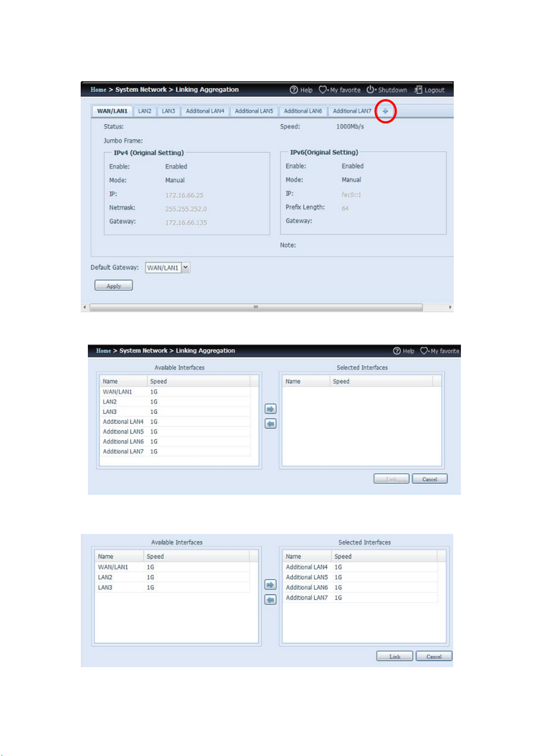Click the Speed column header in the bottom Selected Interfaces
Screen dimensions: 534x756
point(385,556)
